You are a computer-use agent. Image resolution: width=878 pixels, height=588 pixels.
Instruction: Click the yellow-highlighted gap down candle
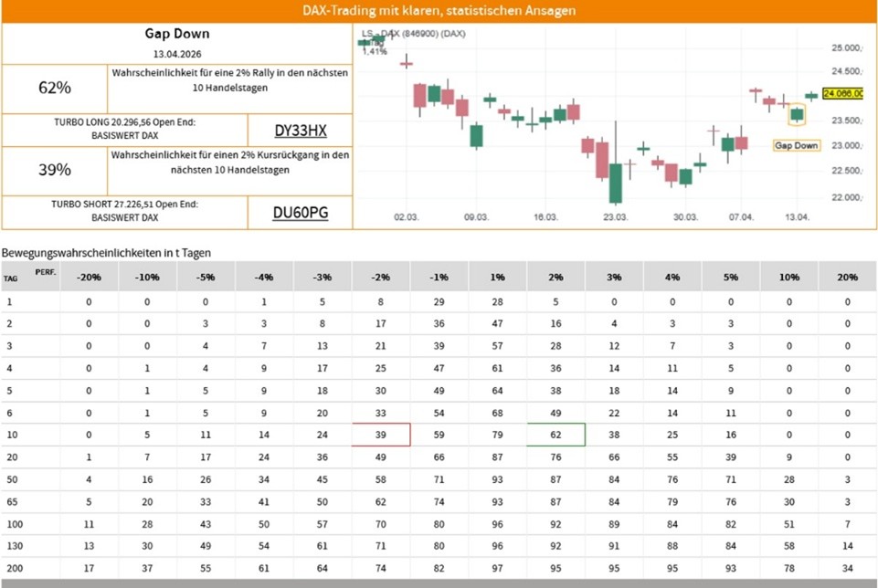click(797, 114)
